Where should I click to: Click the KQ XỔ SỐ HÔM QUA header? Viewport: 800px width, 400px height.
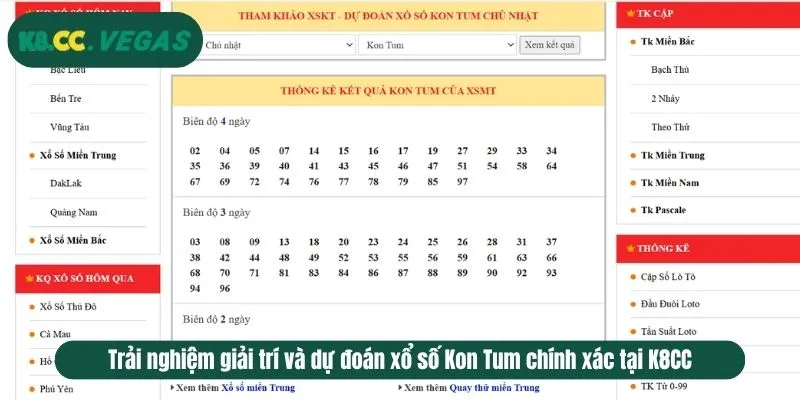pyautogui.click(x=88, y=279)
